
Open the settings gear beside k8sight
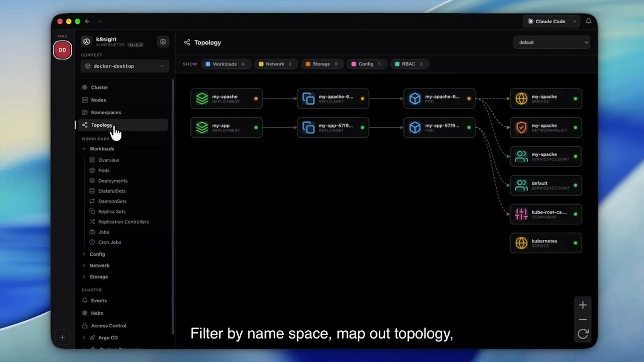[x=163, y=41]
